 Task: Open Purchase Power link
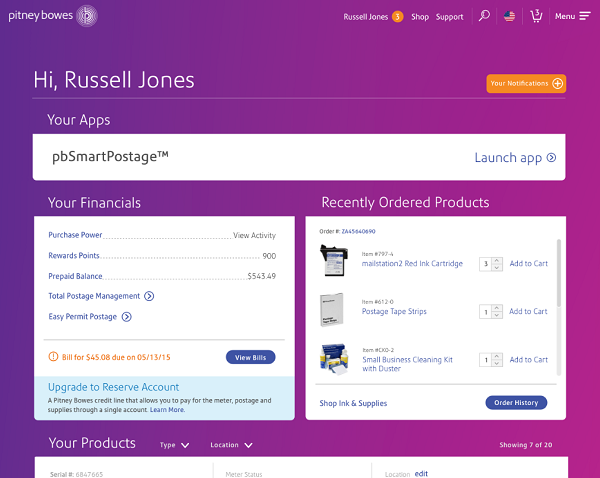75,235
